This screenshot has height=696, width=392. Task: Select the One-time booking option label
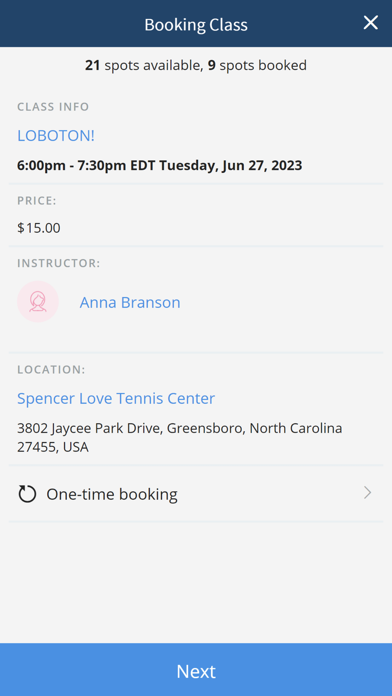pyautogui.click(x=112, y=494)
